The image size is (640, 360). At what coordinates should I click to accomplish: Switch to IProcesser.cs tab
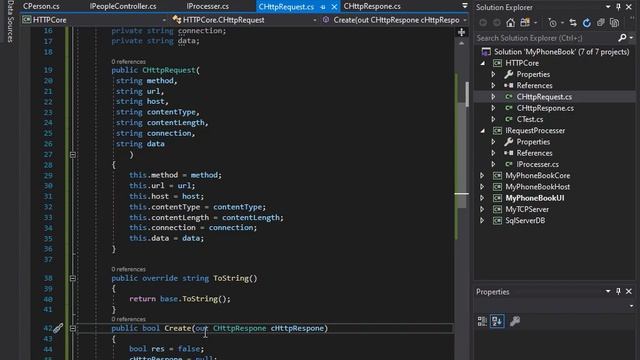[x=208, y=6]
